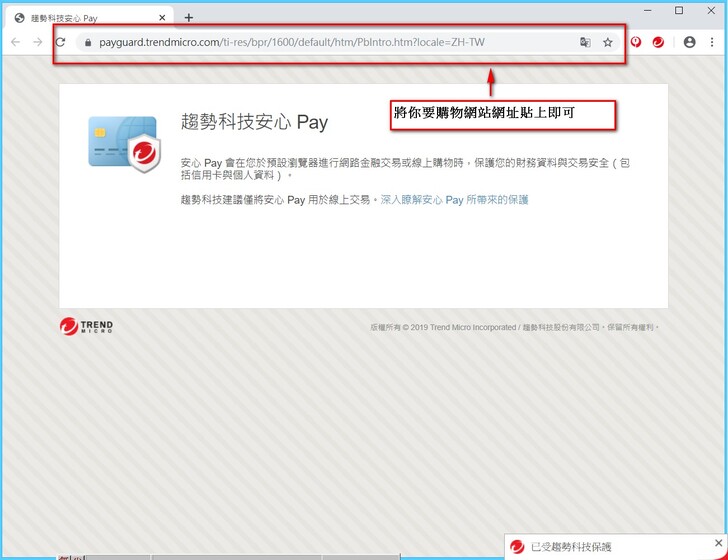Open 深入瞭解安心 Pay 所帶來的保護 link

(454, 200)
